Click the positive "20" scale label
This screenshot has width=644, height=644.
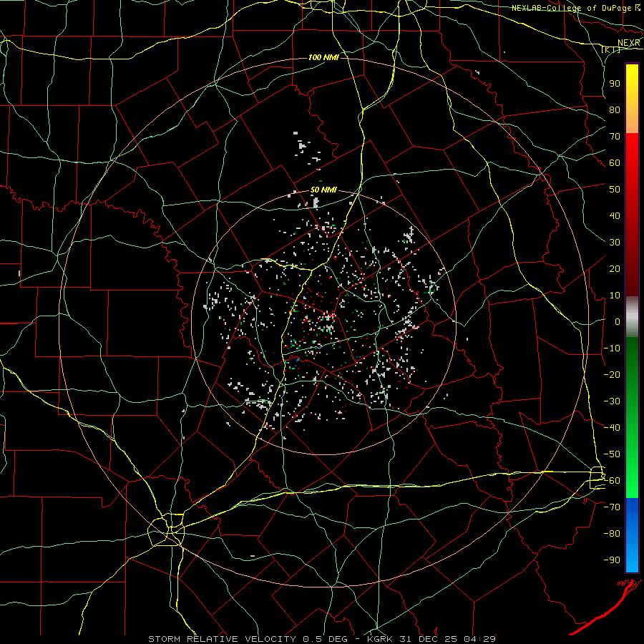tap(615, 268)
